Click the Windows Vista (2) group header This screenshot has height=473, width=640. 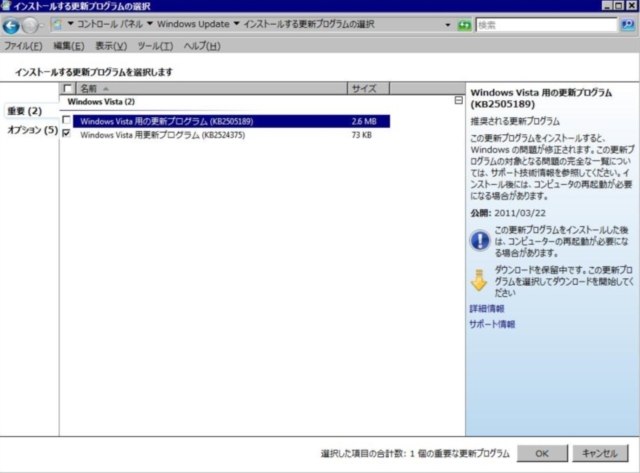point(101,102)
